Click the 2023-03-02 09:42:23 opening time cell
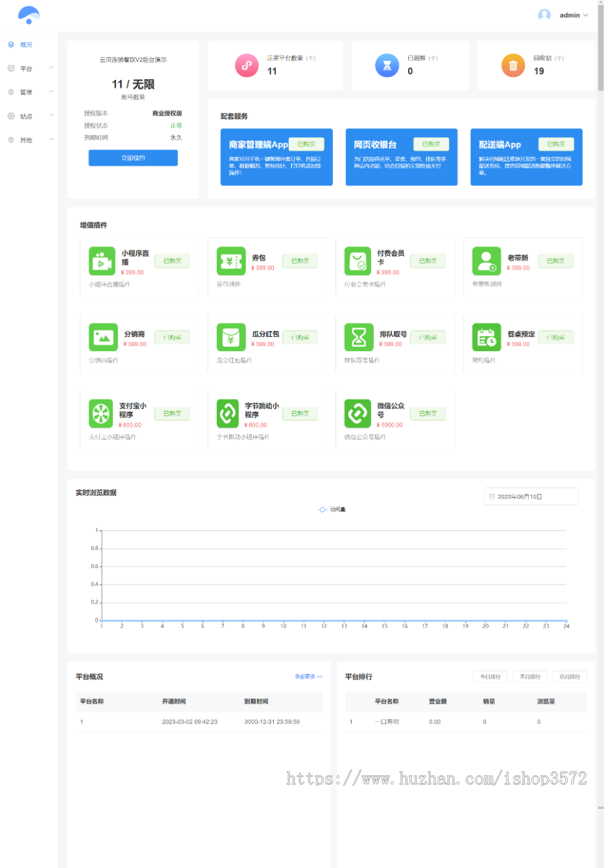 (190, 722)
